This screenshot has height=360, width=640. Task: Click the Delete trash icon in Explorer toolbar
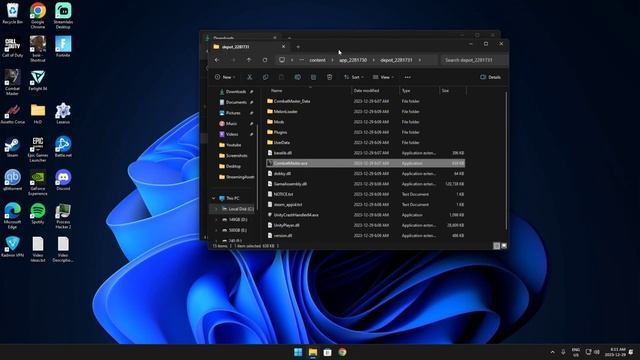(x=329, y=77)
